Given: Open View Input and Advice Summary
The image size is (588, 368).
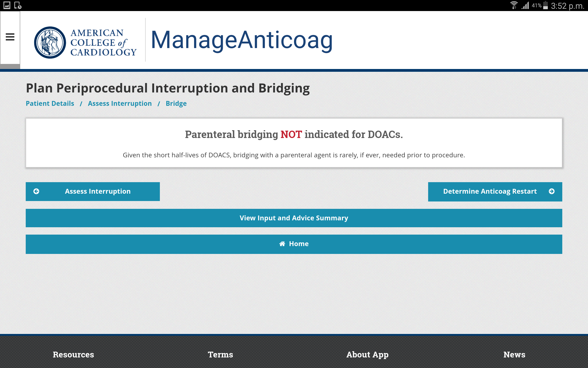Looking at the screenshot, I should click(294, 218).
